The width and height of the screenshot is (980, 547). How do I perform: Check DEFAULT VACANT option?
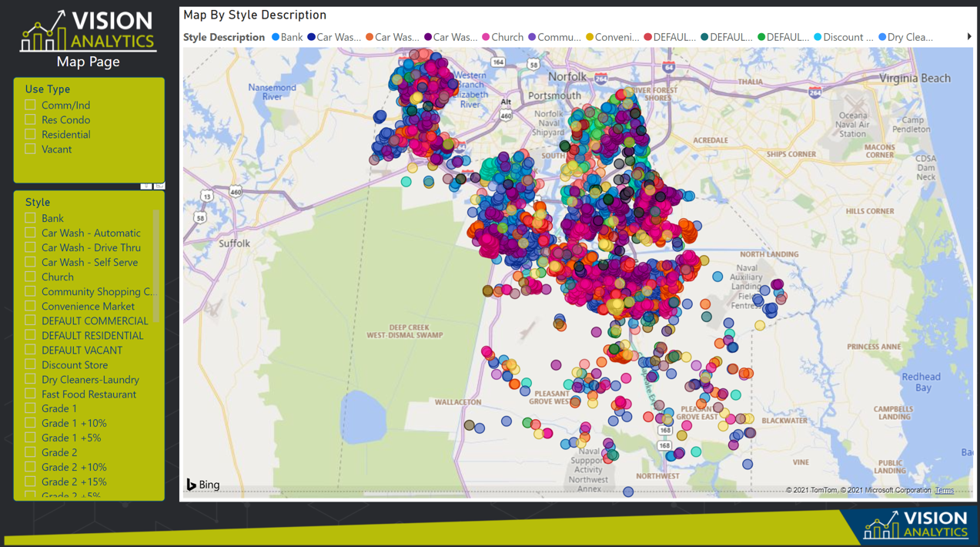tap(30, 350)
